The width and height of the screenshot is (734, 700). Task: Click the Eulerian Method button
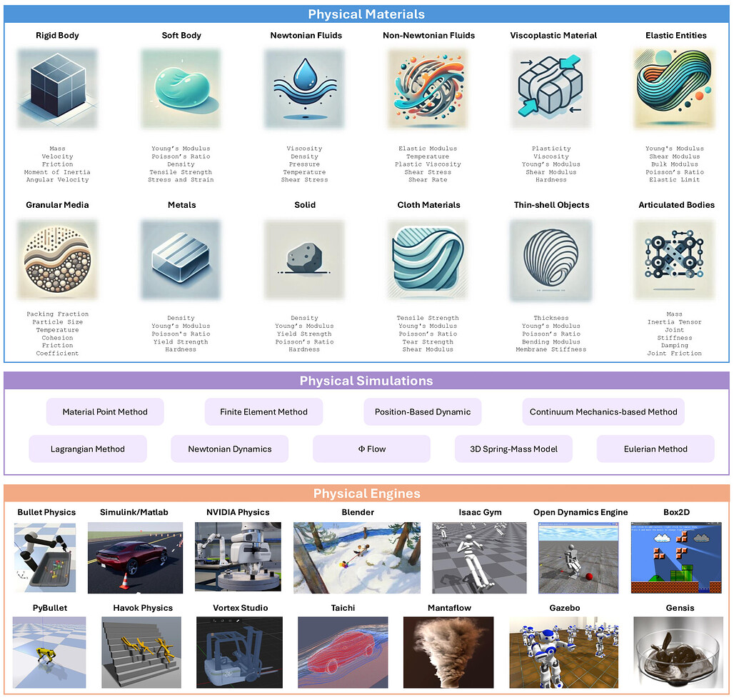[655, 449]
